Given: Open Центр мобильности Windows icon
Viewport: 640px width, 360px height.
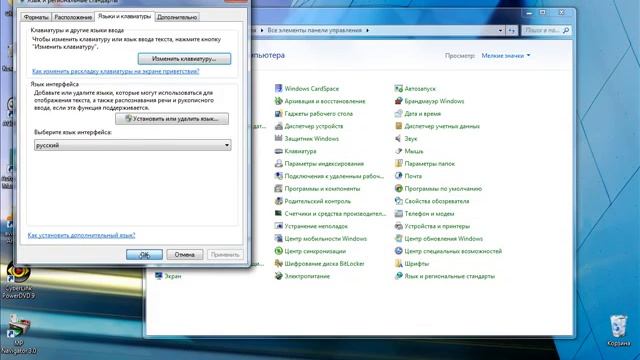Looking at the screenshot, I should [279, 238].
